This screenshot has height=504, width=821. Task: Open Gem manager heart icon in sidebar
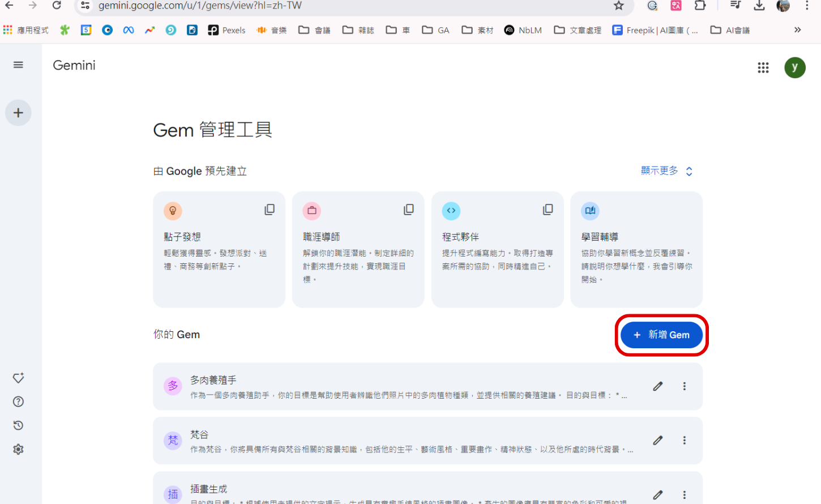coord(18,378)
